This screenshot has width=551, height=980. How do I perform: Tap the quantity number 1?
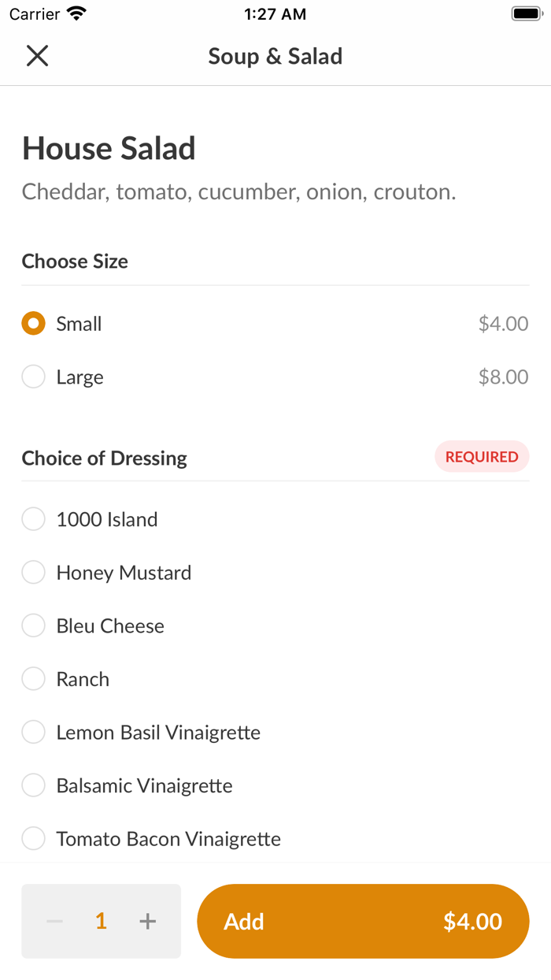[x=101, y=921]
